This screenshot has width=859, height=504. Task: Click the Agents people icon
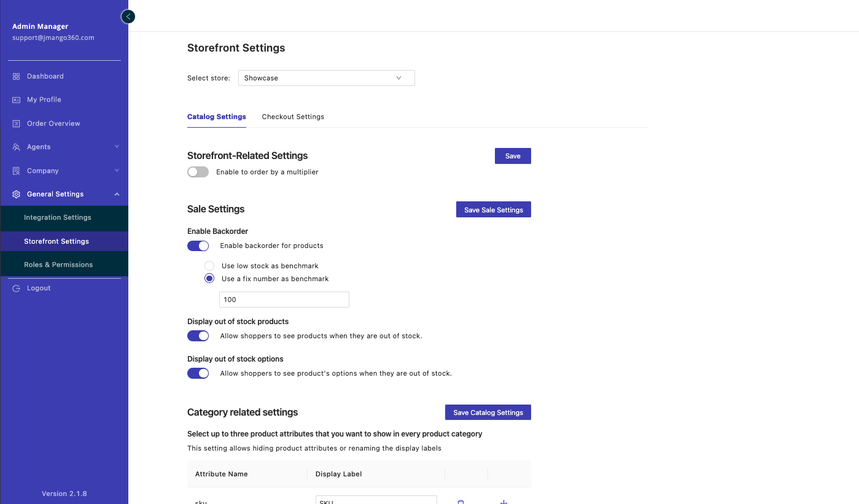coord(17,147)
